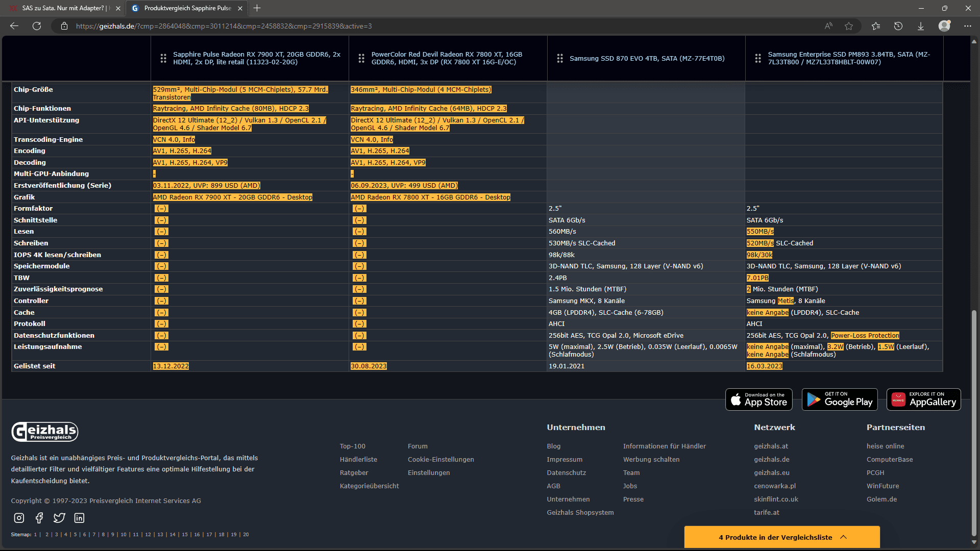Click drag handle of Sapphire Pulse column
Viewport: 980px width, 551px height.
click(163, 59)
